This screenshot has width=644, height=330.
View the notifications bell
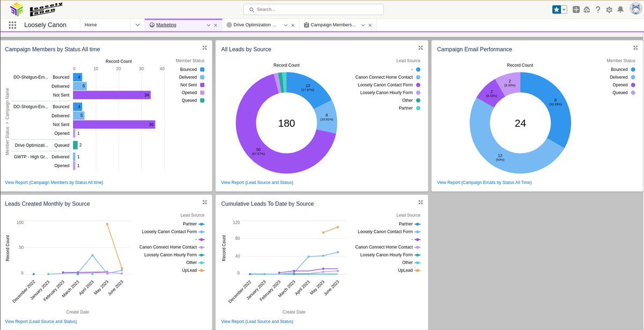(620, 9)
